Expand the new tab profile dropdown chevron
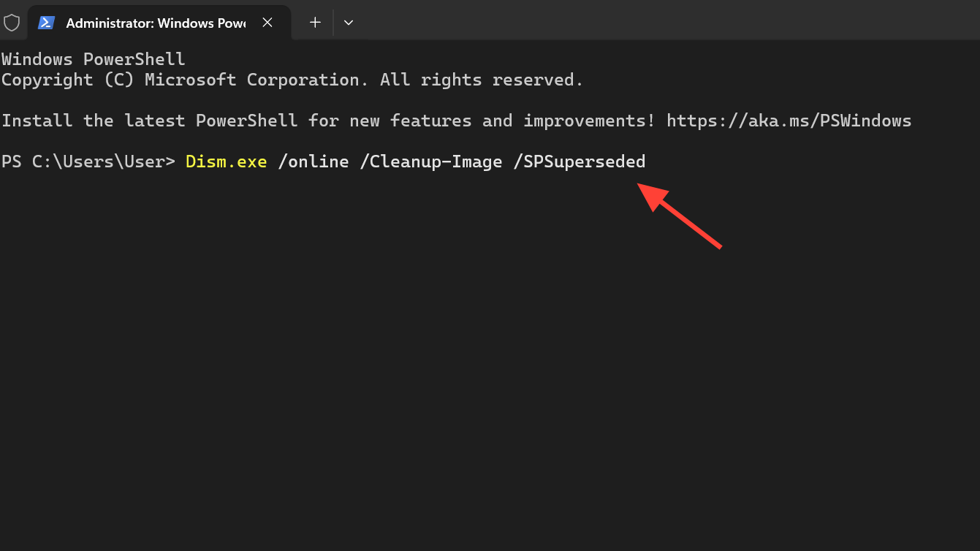Image resolution: width=980 pixels, height=551 pixels. (x=349, y=23)
